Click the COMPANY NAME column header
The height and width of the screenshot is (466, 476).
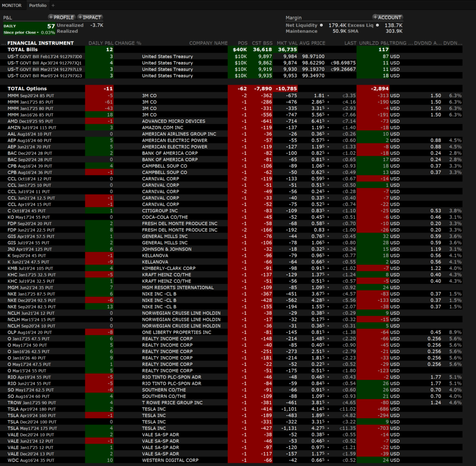click(x=208, y=43)
